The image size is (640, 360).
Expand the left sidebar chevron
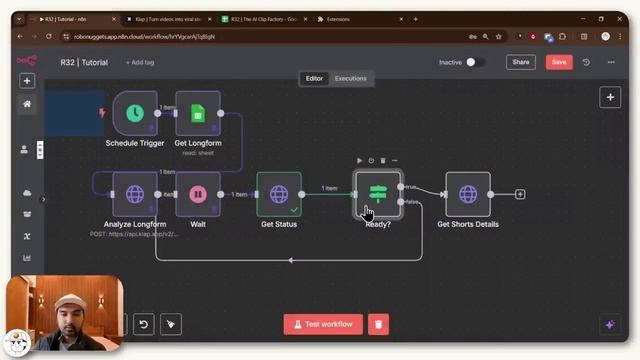click(x=43, y=199)
